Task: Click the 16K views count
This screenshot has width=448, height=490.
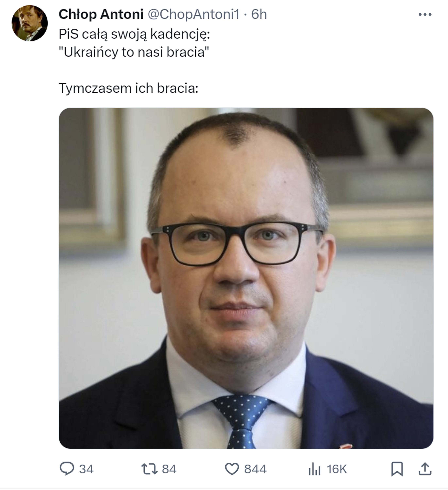Action: click(336, 469)
